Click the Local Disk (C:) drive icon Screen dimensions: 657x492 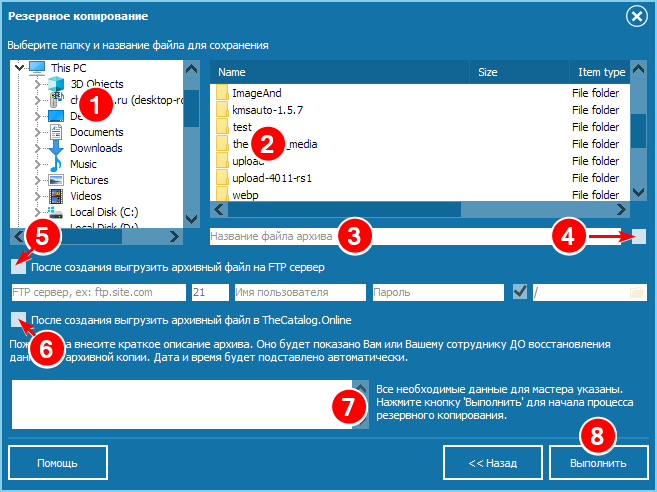point(55,212)
